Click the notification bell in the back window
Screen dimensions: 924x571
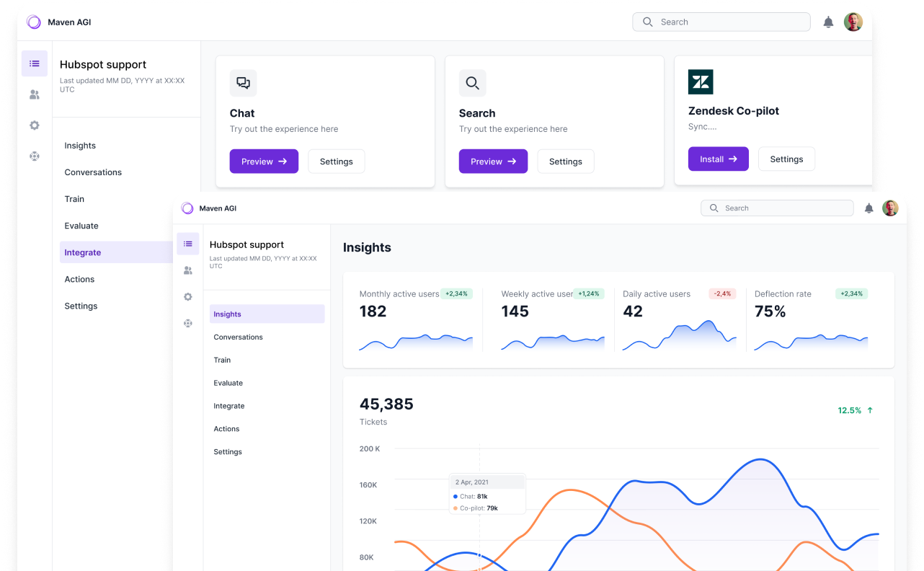pos(828,22)
